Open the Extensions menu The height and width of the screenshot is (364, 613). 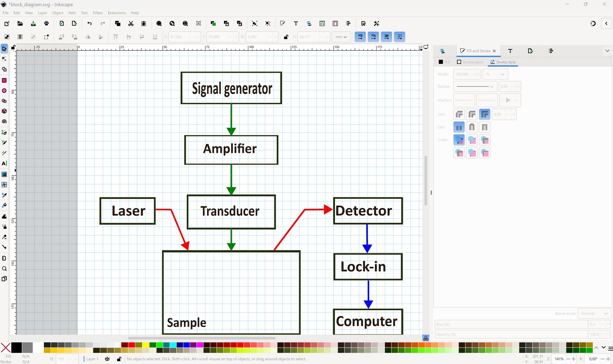click(x=117, y=13)
